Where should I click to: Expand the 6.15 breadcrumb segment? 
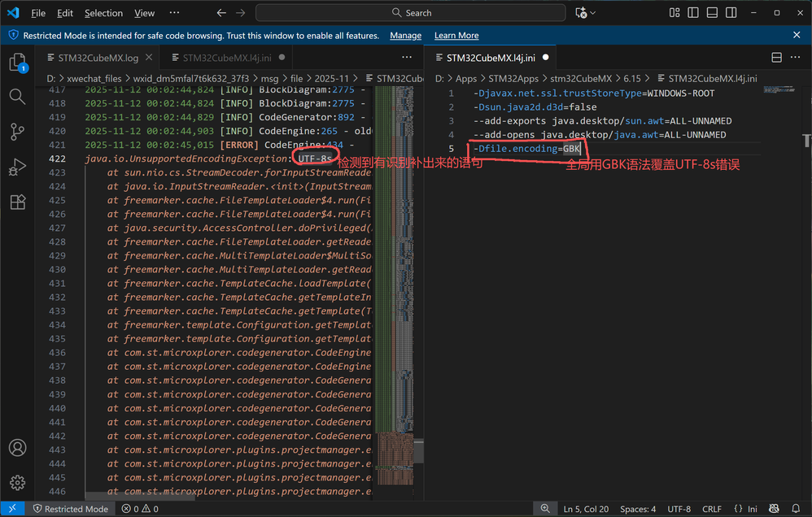632,79
